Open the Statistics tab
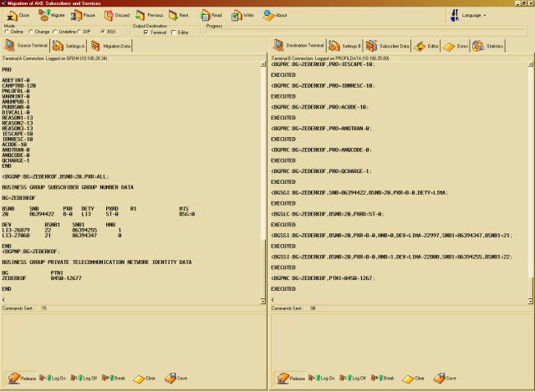Screen dimensions: 535x392 tap(490, 46)
